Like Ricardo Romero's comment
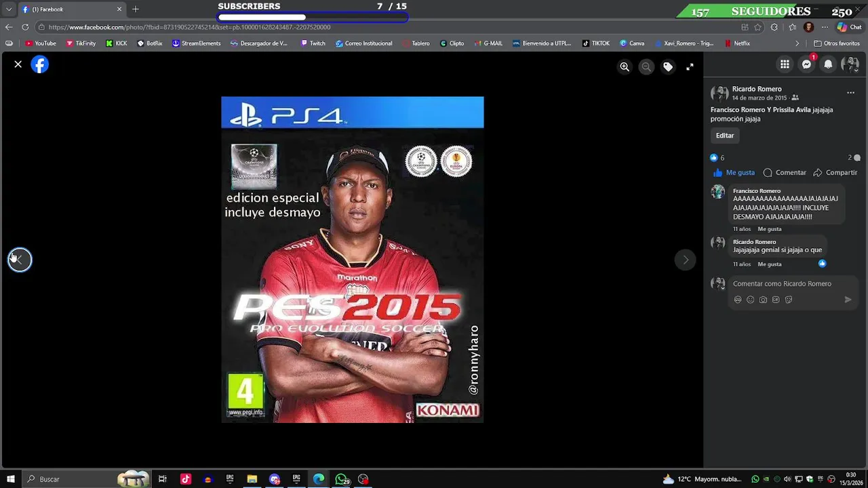Image resolution: width=868 pixels, height=488 pixels. coord(770,264)
